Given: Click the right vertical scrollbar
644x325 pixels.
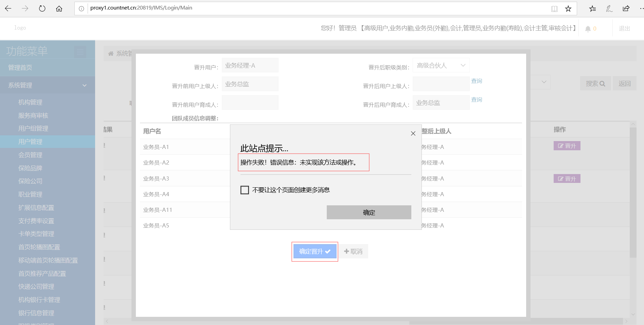Looking at the screenshot, I should tap(633, 190).
